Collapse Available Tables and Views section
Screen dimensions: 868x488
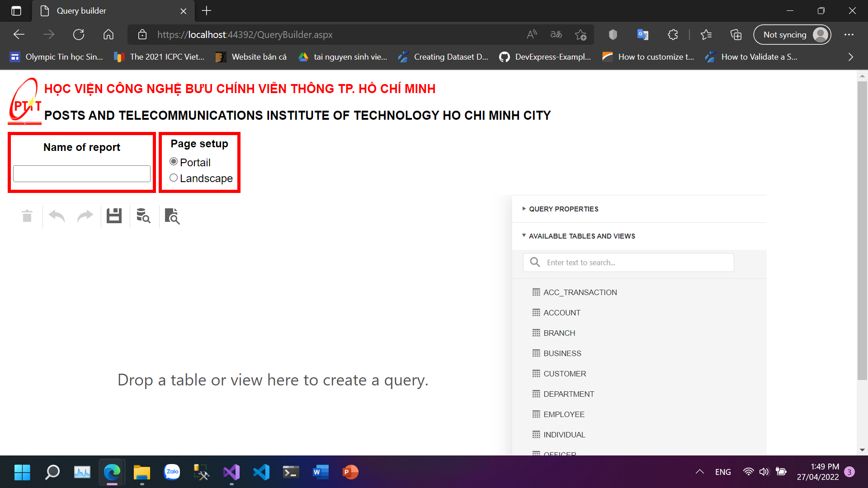(x=581, y=236)
